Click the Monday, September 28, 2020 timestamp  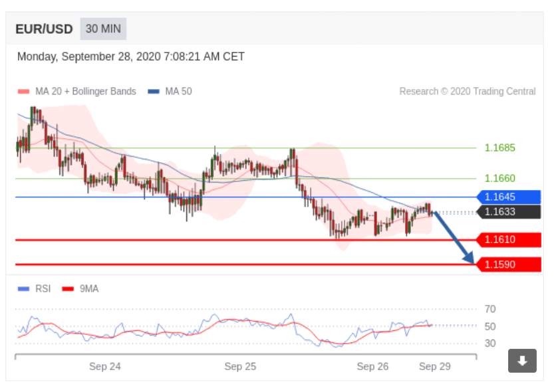[x=131, y=56]
